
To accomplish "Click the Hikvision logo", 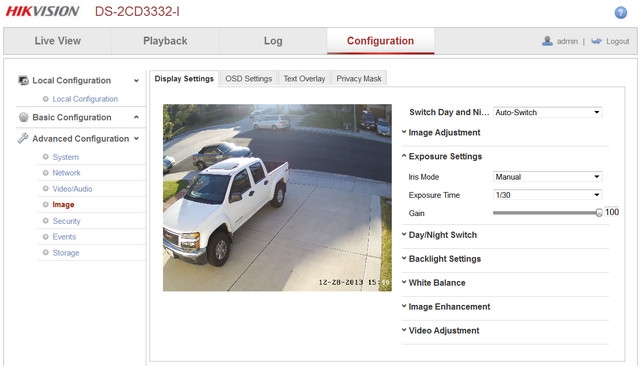I will 42,11.
